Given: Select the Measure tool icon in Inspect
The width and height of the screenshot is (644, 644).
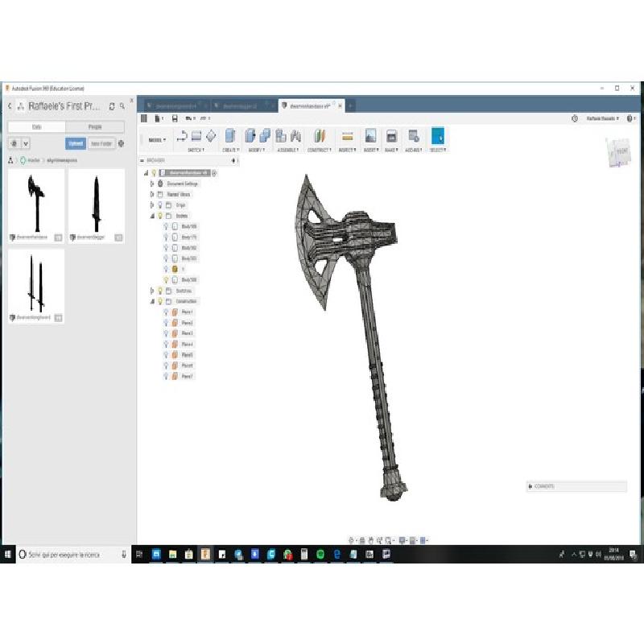Looking at the screenshot, I should (348, 137).
